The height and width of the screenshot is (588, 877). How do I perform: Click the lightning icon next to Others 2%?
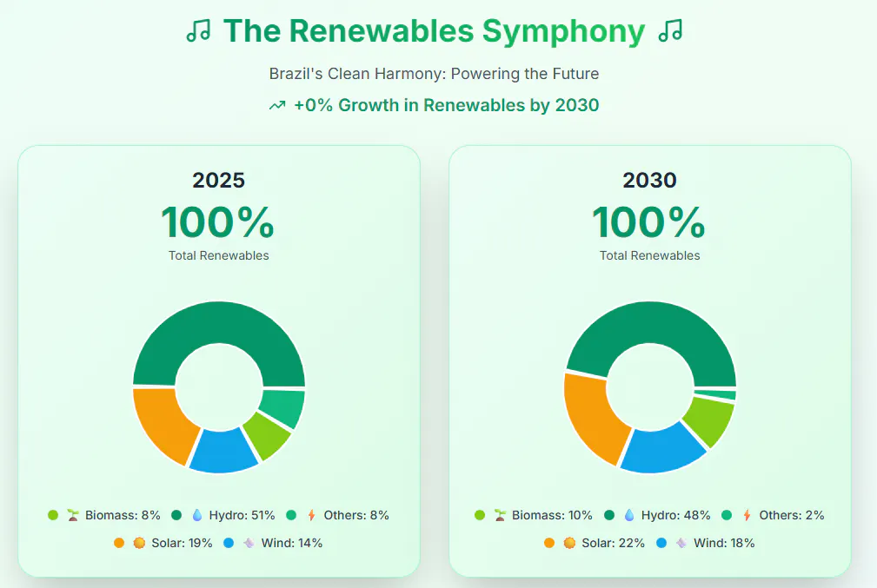point(747,515)
